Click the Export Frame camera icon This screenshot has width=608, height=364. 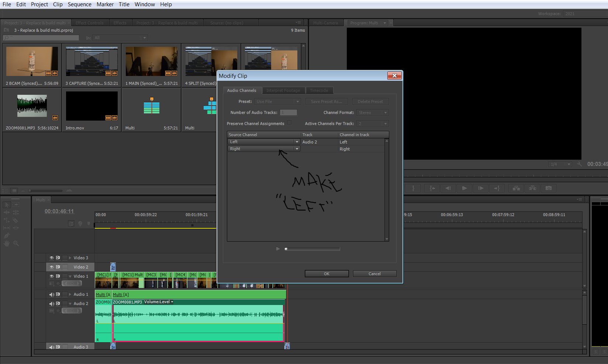tap(549, 188)
